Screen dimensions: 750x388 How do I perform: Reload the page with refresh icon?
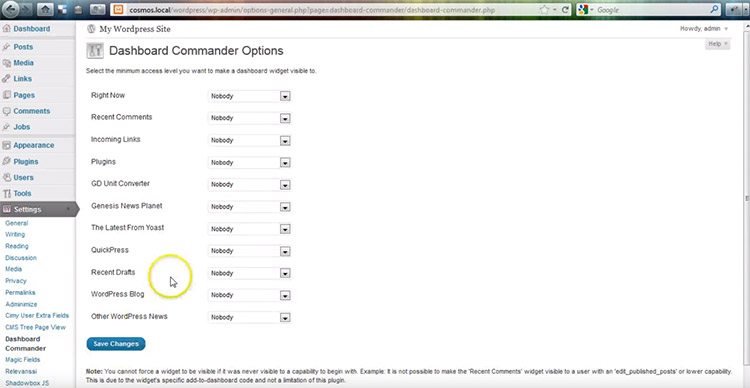click(565, 10)
